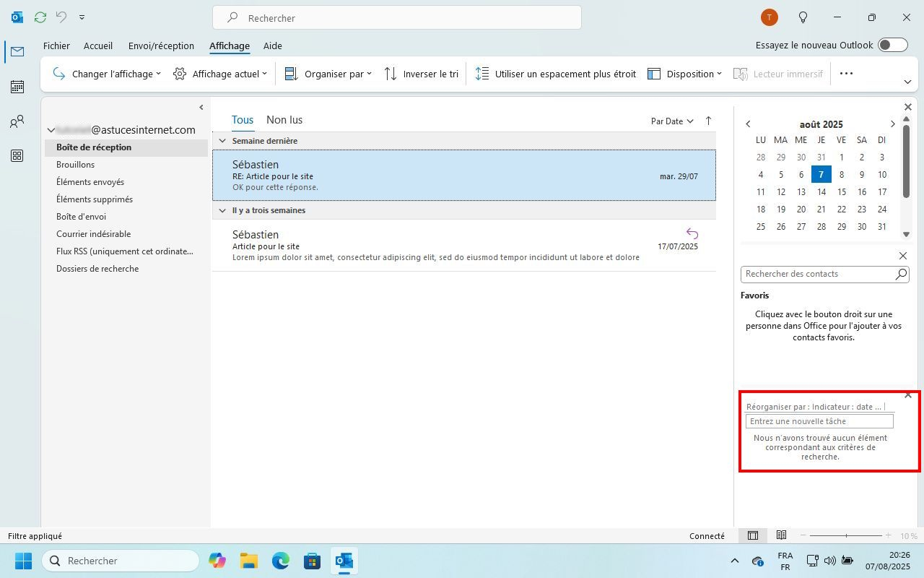Click Rechercher des contacts field
Screen dimensions: 924x578
tap(817, 274)
